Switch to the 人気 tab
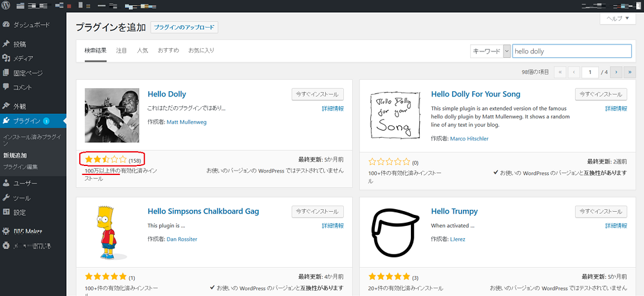The width and height of the screenshot is (644, 296). [142, 50]
